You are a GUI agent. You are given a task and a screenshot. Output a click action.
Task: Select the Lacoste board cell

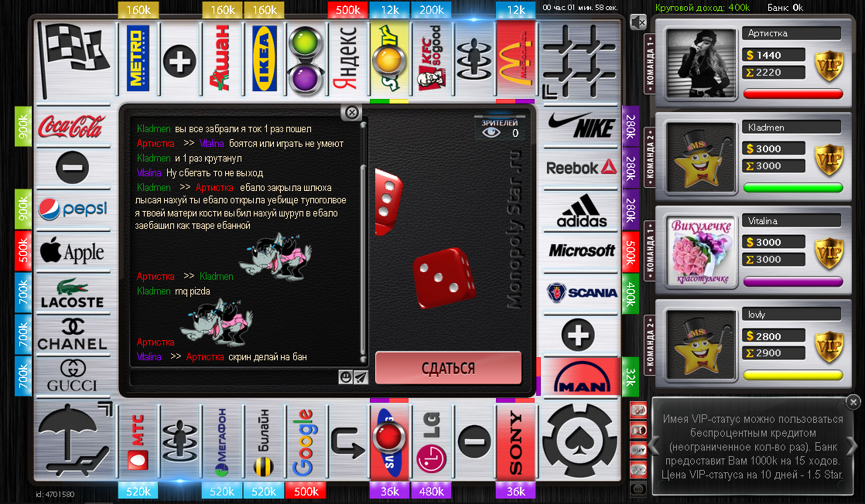click(x=72, y=294)
